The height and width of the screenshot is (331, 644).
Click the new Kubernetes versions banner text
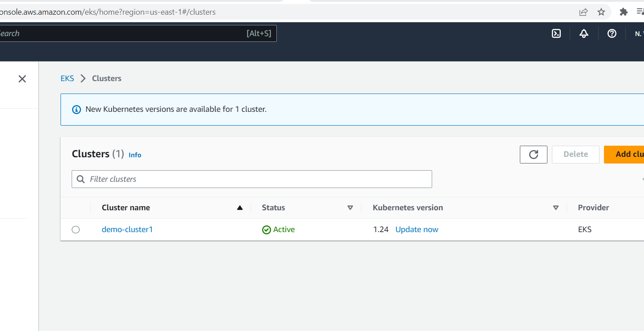point(176,109)
